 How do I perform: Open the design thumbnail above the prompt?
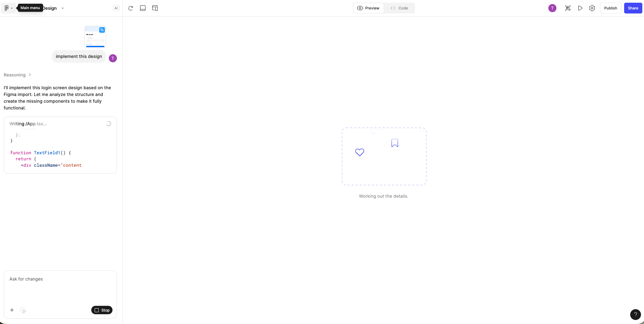[x=95, y=37]
